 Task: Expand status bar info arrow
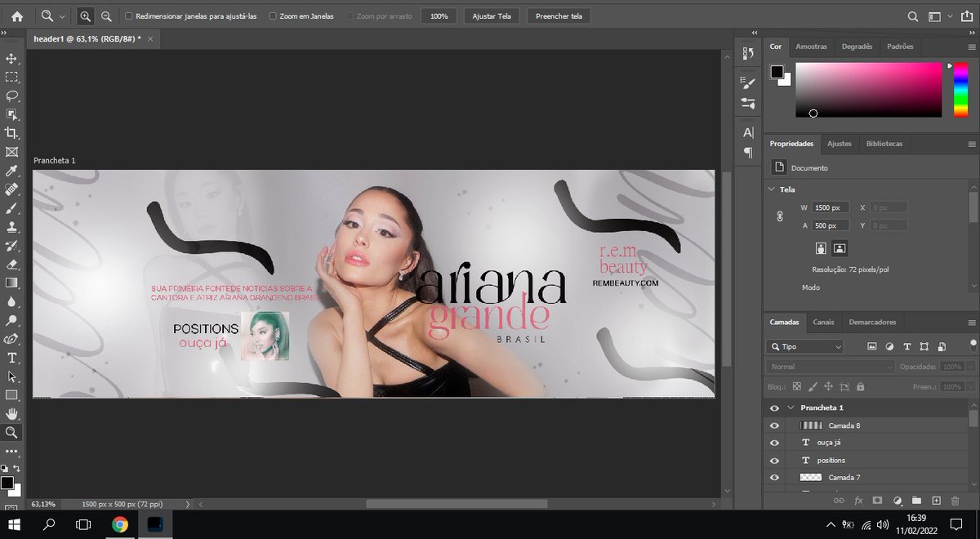click(188, 505)
